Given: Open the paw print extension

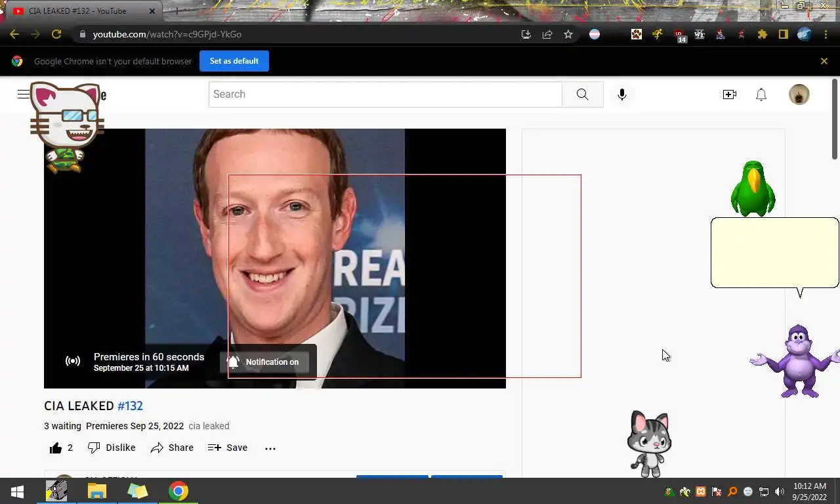Looking at the screenshot, I should tap(637, 34).
